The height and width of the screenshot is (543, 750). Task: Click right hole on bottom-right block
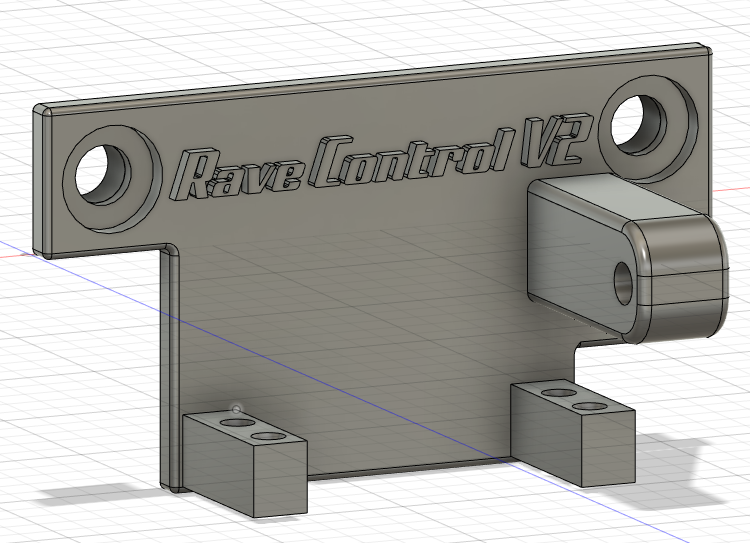point(592,406)
